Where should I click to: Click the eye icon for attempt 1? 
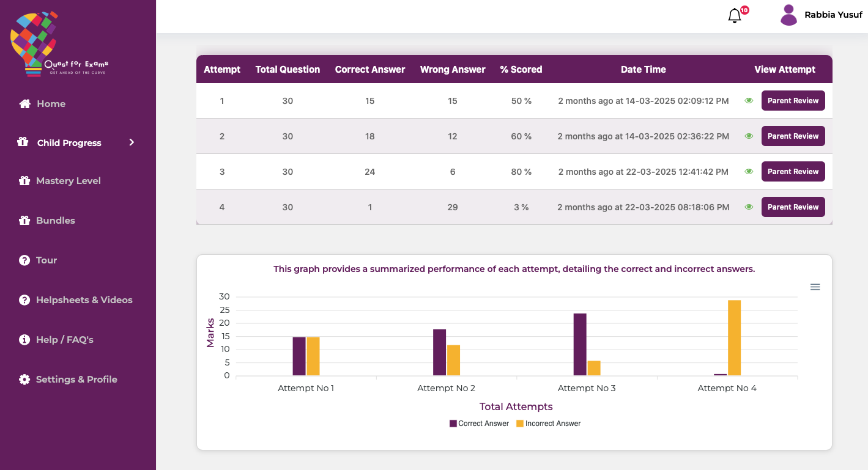tap(749, 101)
